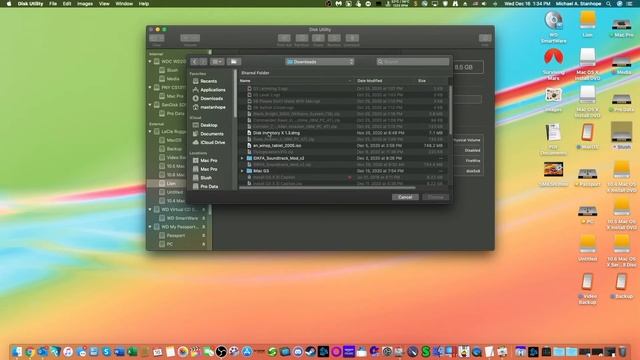
Task: Select Documents in dialog sidebar
Action: (x=212, y=133)
